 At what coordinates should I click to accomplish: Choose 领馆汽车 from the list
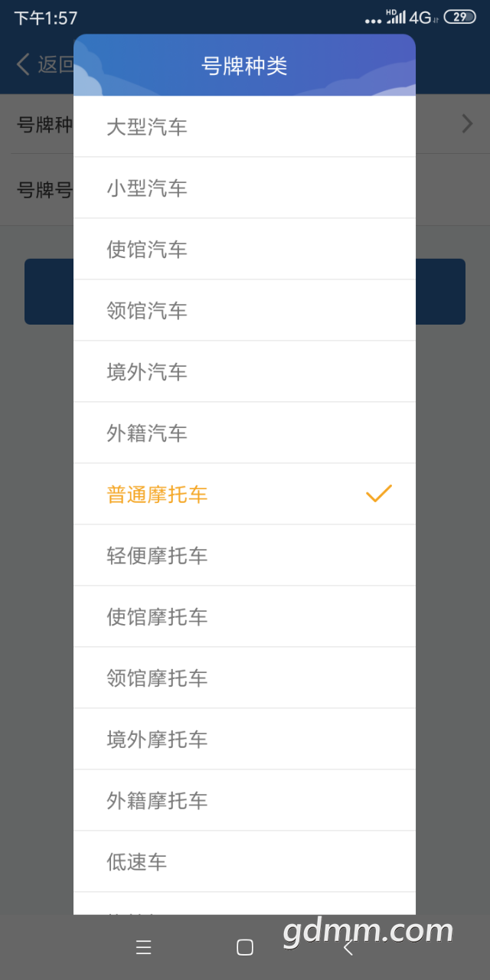tap(244, 310)
